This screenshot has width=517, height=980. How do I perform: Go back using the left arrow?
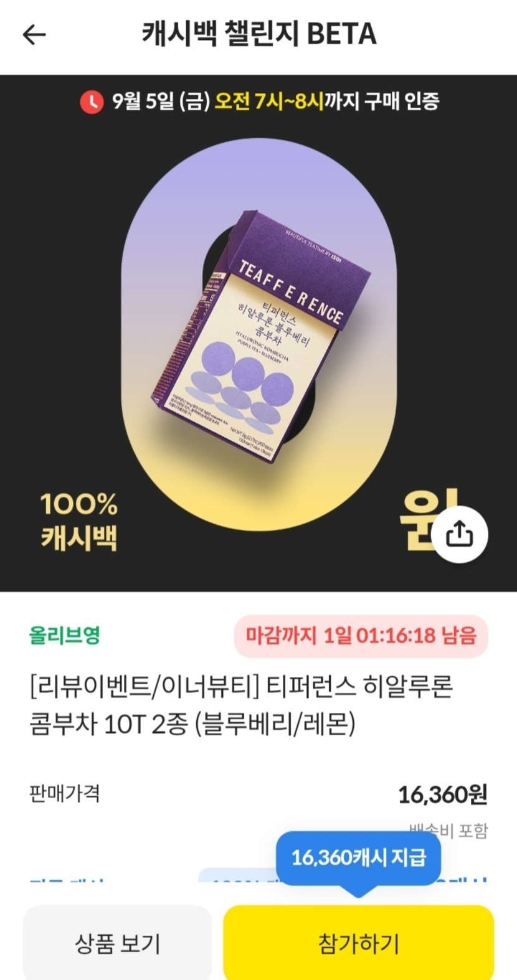tap(34, 34)
